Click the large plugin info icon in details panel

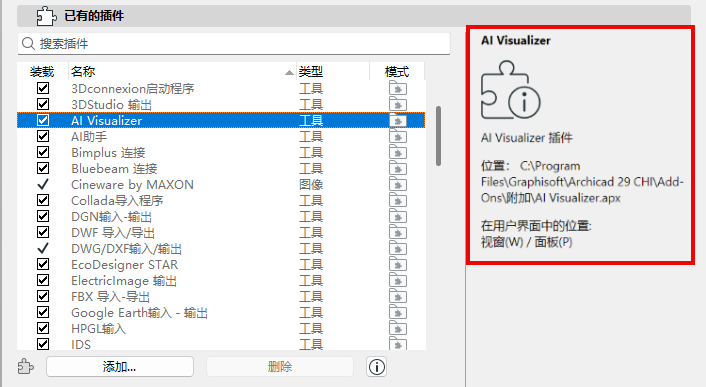pyautogui.click(x=511, y=90)
